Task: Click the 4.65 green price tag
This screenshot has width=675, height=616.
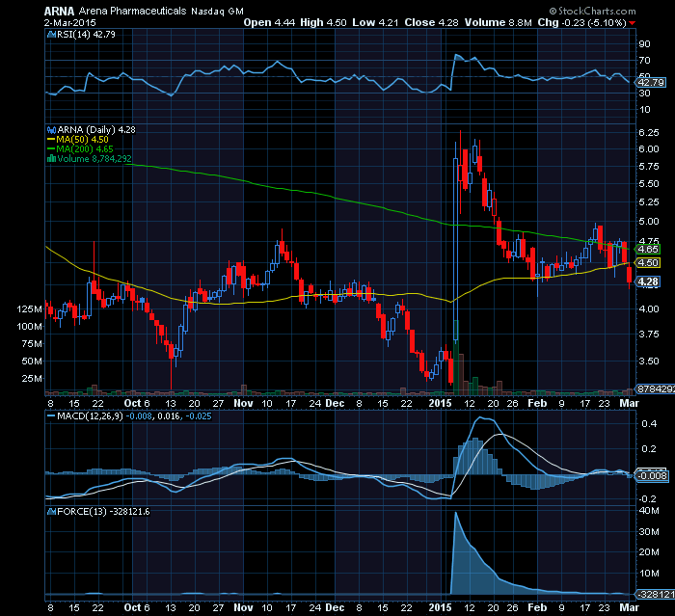Action: 647,250
